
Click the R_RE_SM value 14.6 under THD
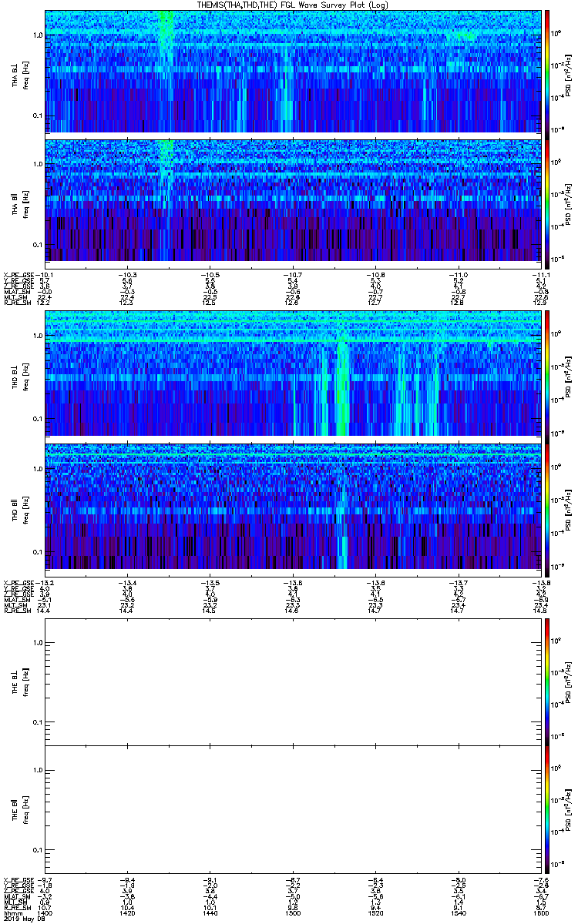tap(292, 610)
